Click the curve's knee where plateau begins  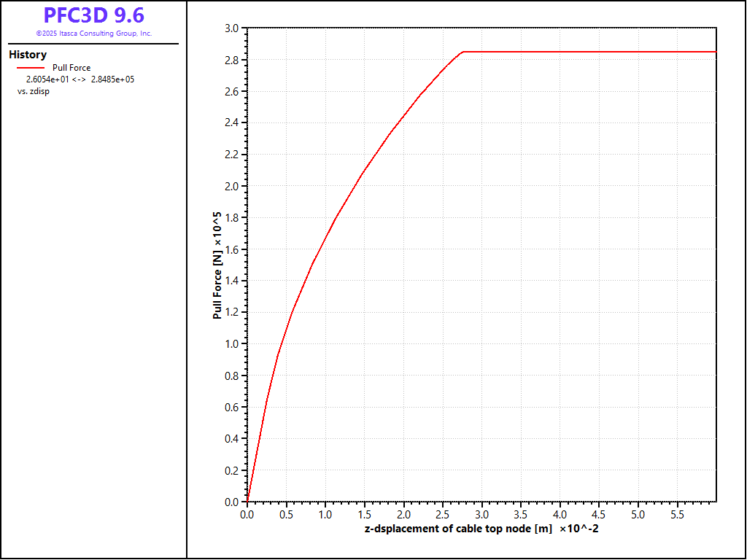[x=462, y=52]
